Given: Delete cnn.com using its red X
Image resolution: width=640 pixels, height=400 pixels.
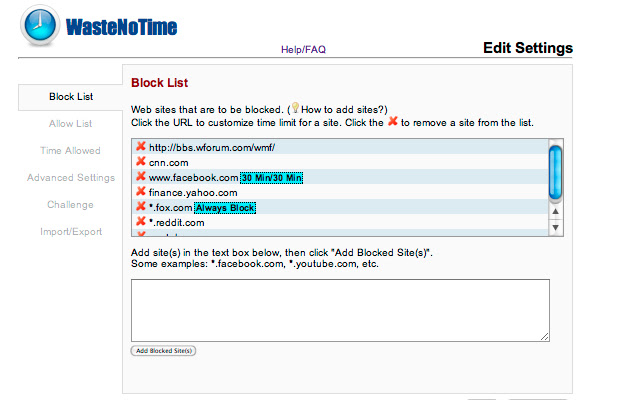Looking at the screenshot, I should click(141, 161).
